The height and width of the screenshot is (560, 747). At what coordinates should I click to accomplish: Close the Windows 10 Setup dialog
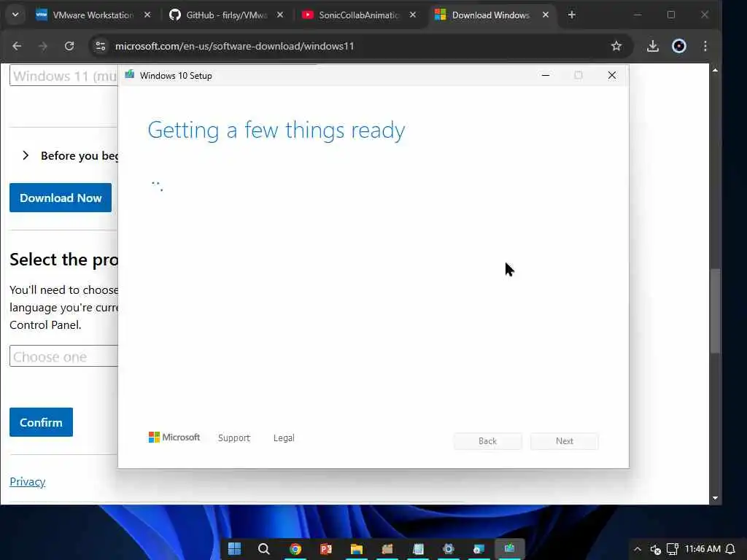612,75
